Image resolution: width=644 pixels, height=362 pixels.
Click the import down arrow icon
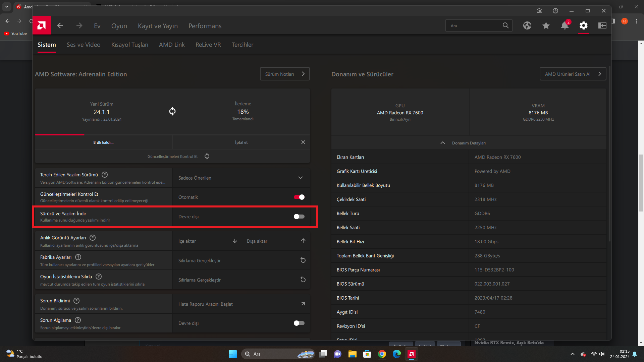(x=235, y=241)
